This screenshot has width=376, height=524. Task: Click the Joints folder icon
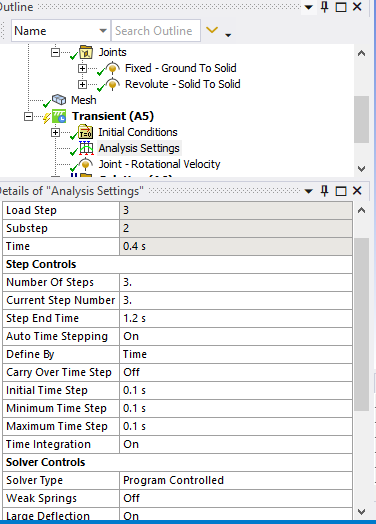pyautogui.click(x=86, y=52)
